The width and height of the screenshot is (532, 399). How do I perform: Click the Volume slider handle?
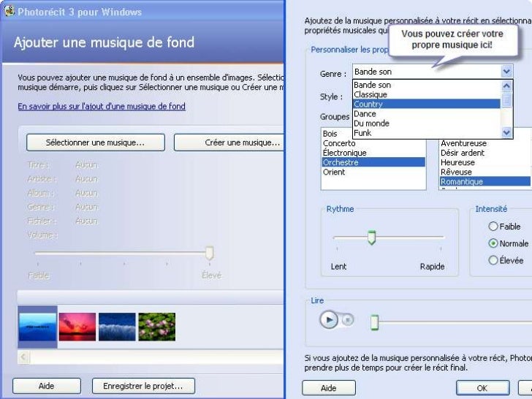[x=209, y=253]
